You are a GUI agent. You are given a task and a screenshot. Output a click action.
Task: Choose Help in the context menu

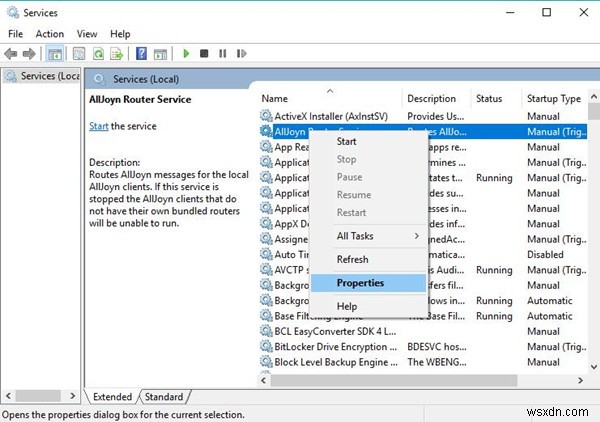[x=368, y=306]
